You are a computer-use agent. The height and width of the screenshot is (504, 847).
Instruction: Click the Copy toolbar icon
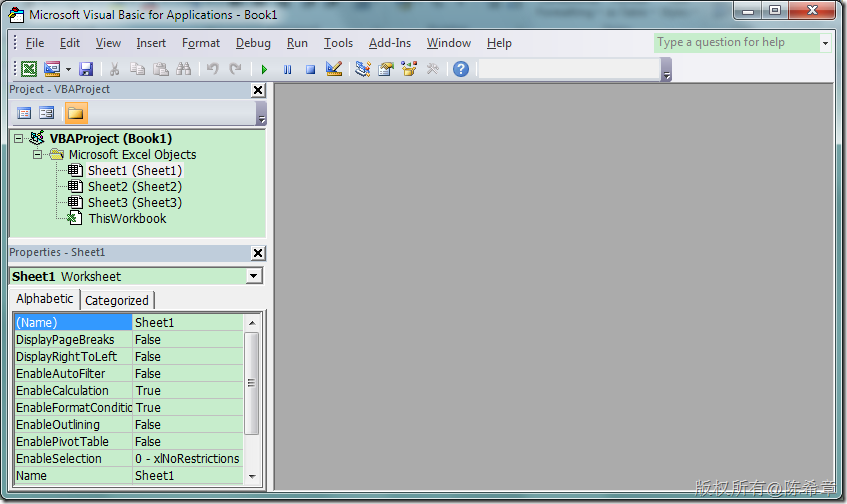click(x=137, y=69)
